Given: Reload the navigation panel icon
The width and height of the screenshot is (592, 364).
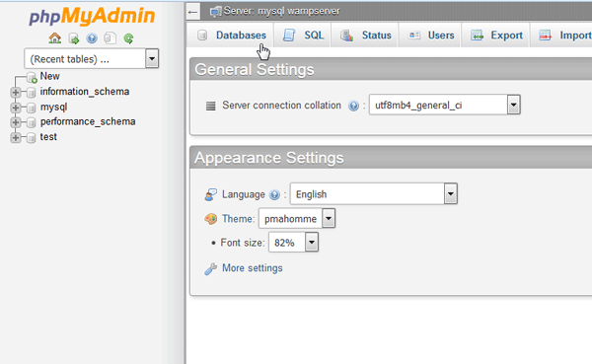Looking at the screenshot, I should click(128, 38).
